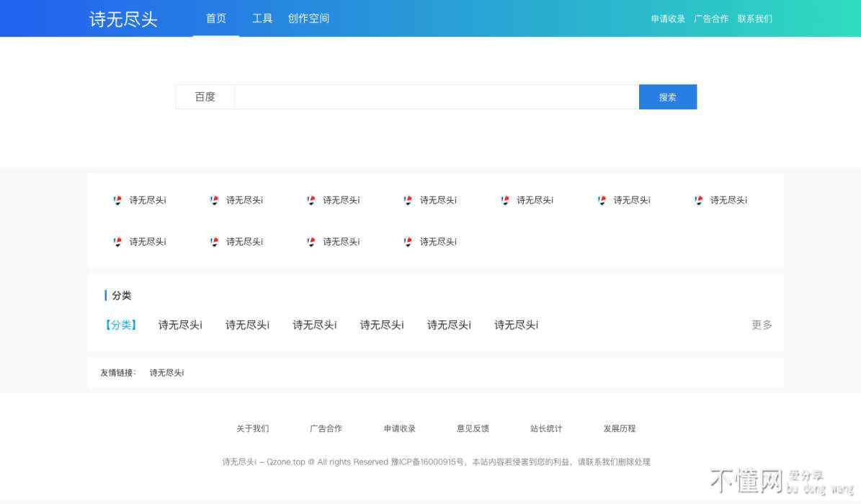Click the first site icon in top row
The width and height of the screenshot is (861, 504).
point(118,200)
